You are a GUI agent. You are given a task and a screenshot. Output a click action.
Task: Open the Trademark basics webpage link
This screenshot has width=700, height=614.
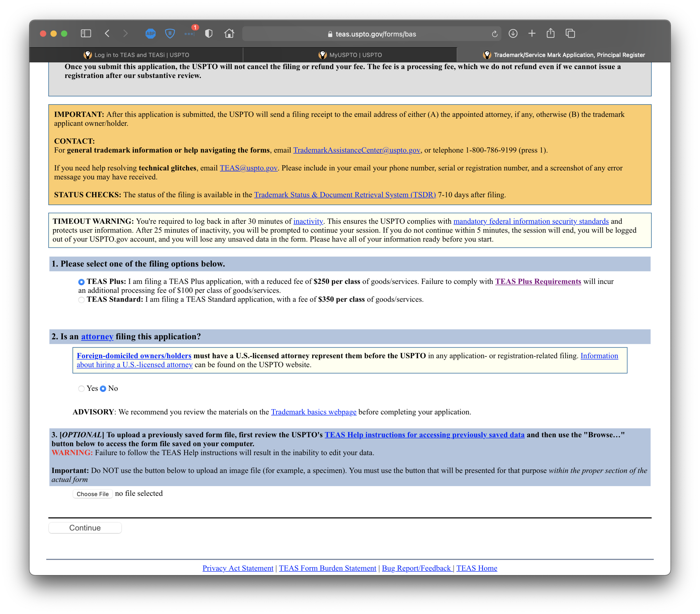pyautogui.click(x=314, y=412)
